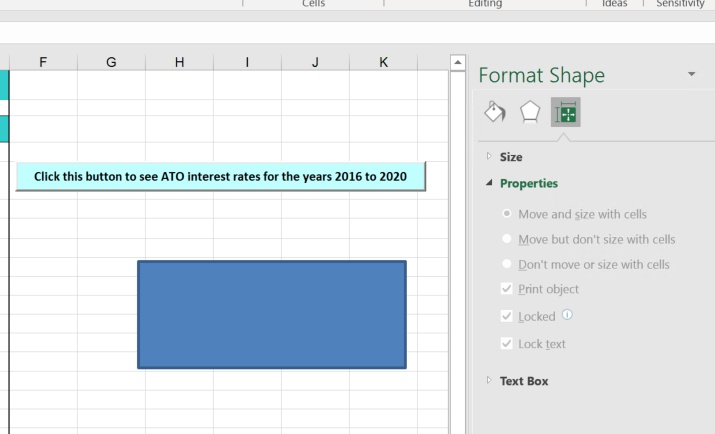Select the Size & Properties tab icon
Image resolution: width=715 pixels, height=434 pixels.
[565, 112]
